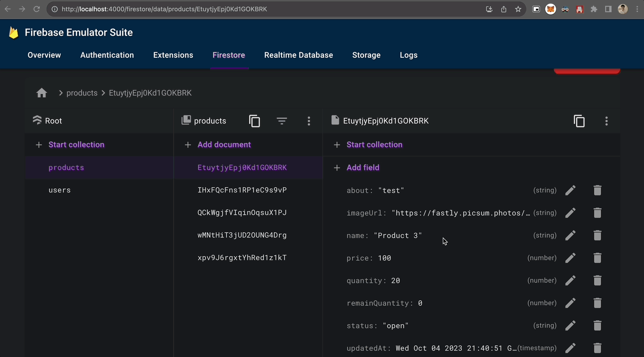Edit the status field
The width and height of the screenshot is (644, 357).
coord(570,325)
